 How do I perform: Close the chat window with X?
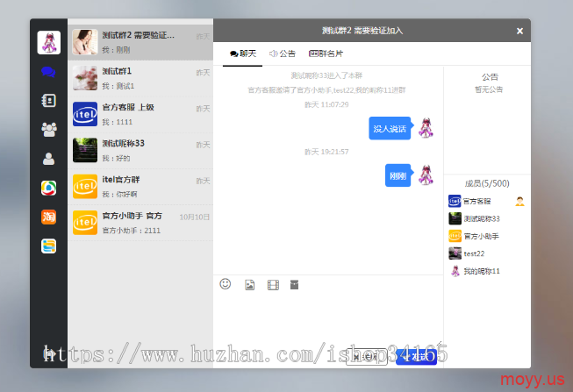(519, 31)
